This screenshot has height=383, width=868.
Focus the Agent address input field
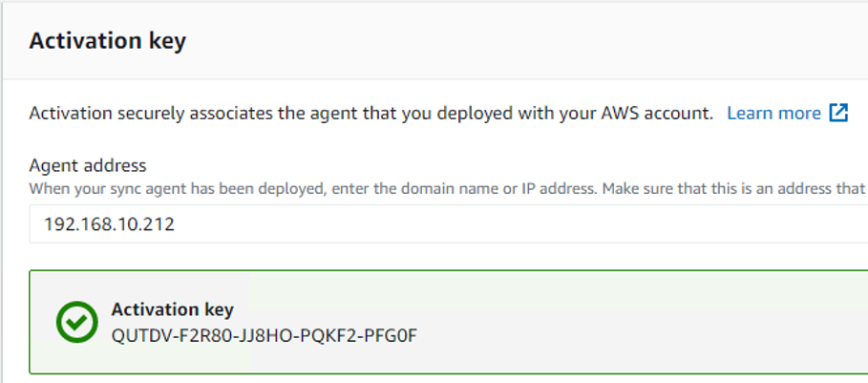[x=449, y=224]
